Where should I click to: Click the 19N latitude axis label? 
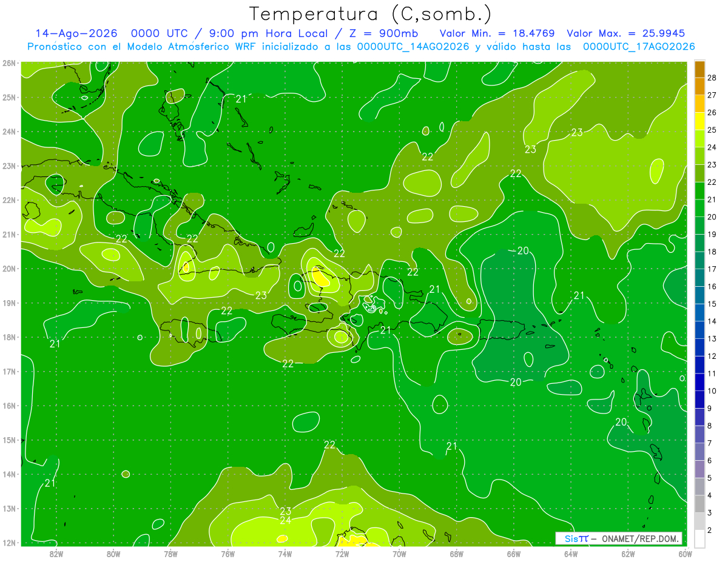pos(9,303)
